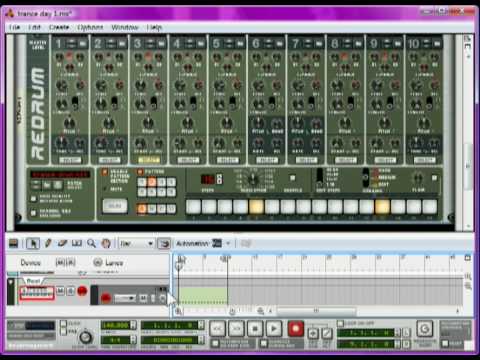The width and height of the screenshot is (480, 360).
Task: Click the fifth lit step button
Action: click(256, 207)
